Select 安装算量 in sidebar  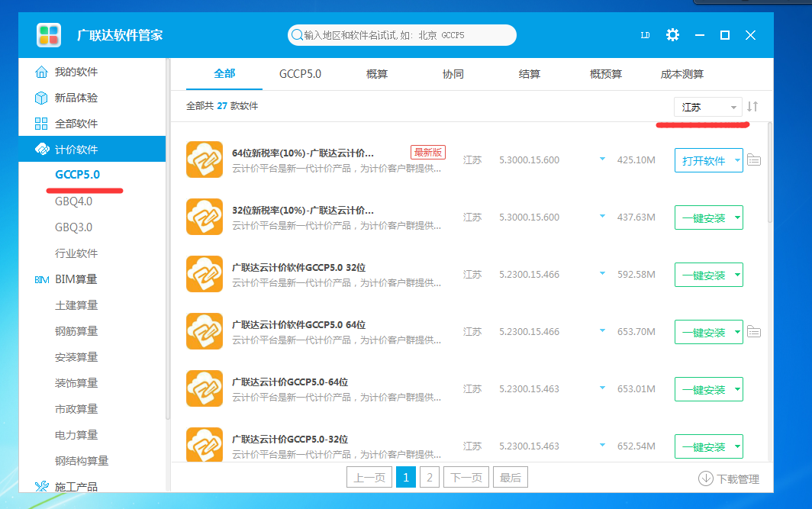tap(76, 357)
